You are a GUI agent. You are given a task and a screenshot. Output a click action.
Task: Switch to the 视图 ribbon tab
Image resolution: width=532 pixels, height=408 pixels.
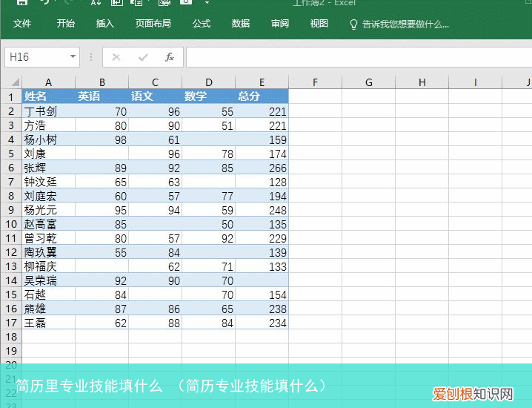point(319,24)
